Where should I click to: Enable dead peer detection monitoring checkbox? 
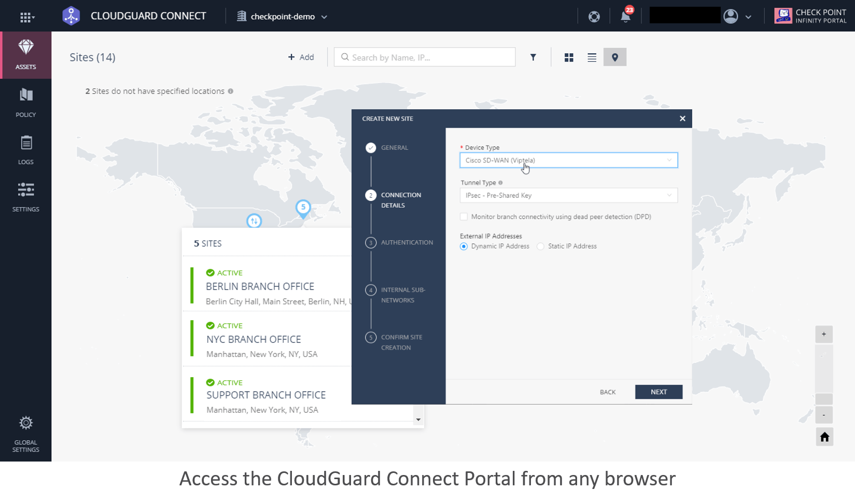(x=464, y=217)
